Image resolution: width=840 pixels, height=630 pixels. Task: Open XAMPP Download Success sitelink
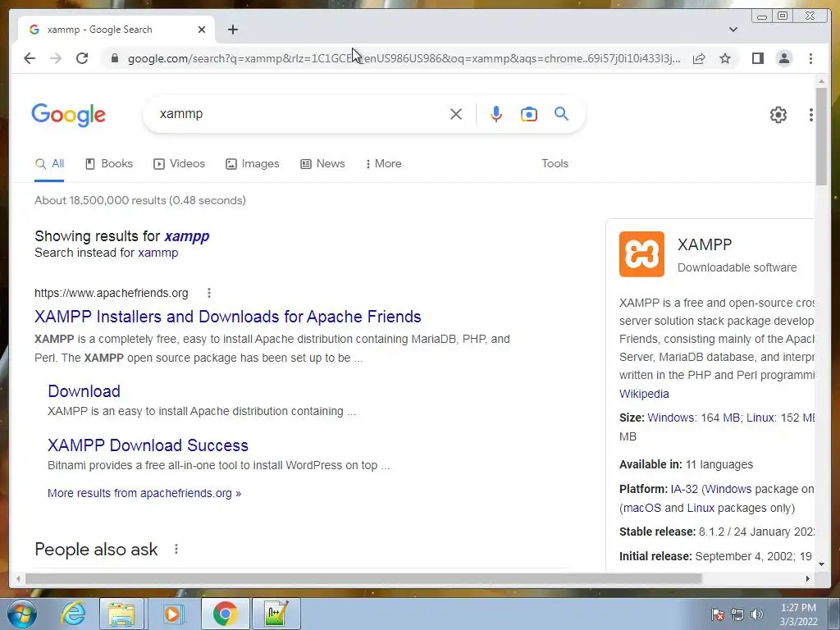pos(148,445)
